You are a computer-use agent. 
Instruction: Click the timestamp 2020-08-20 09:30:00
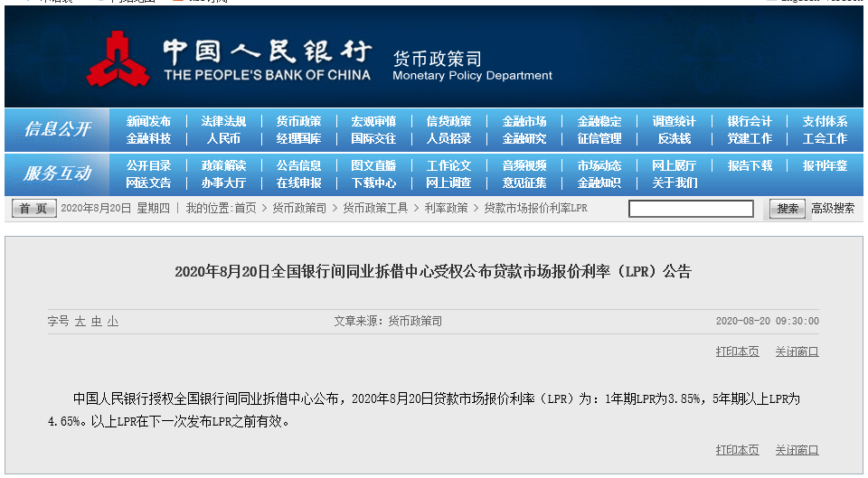coord(768,321)
